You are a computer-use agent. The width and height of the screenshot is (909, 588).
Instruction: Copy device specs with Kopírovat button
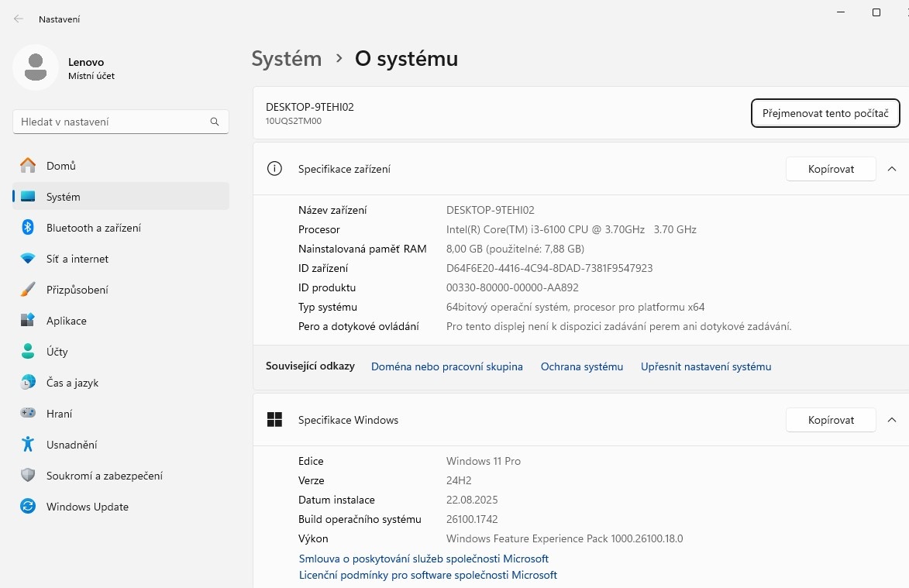(830, 169)
